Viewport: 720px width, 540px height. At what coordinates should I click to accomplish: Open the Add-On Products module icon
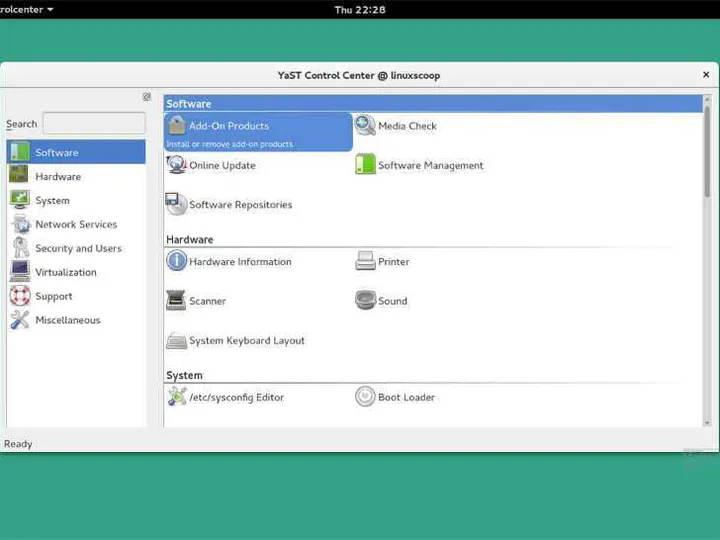tap(177, 125)
